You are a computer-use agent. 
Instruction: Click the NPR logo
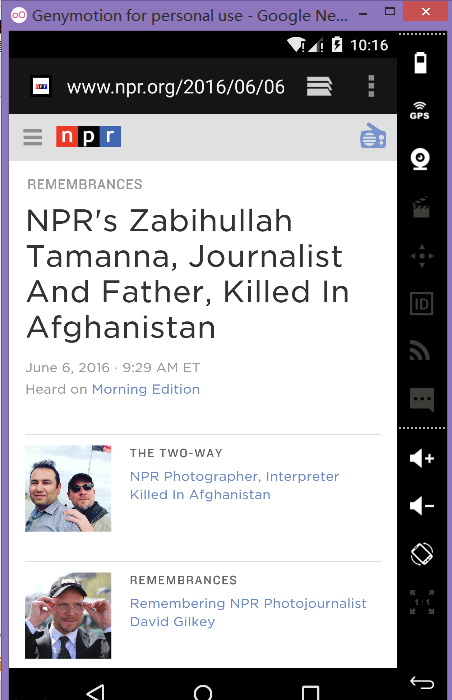[x=88, y=137]
